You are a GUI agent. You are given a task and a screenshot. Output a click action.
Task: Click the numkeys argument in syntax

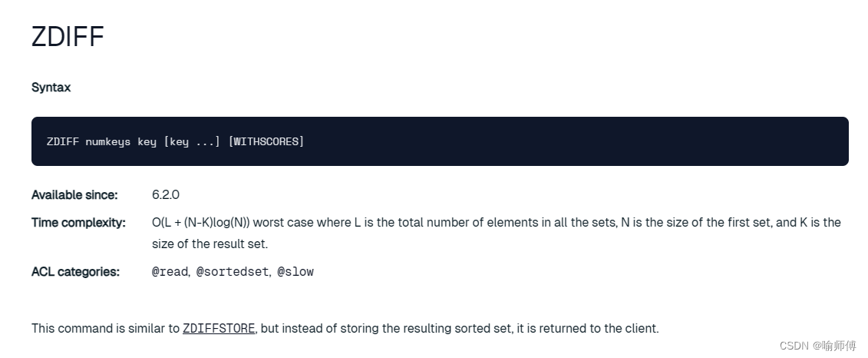click(x=108, y=141)
